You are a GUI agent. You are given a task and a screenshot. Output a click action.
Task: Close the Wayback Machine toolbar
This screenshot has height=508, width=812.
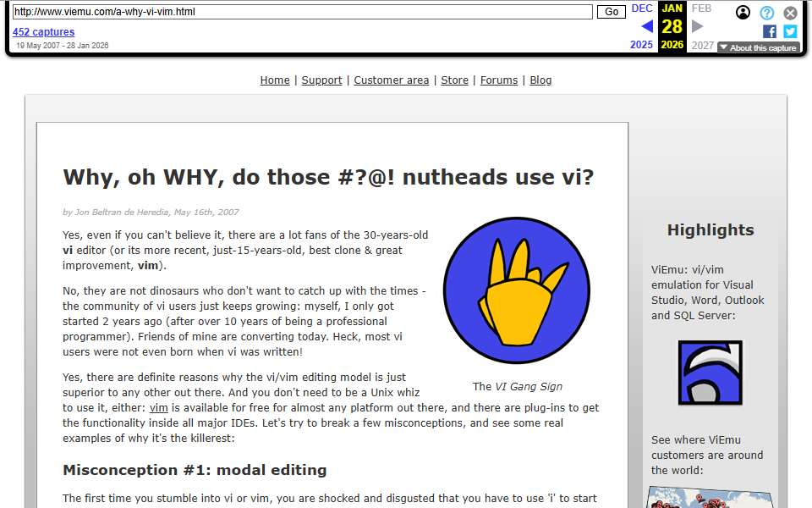pyautogui.click(x=790, y=13)
